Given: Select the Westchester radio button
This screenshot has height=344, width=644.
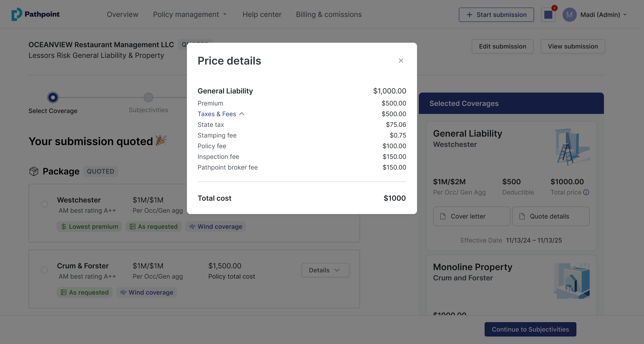Looking at the screenshot, I should (45, 204).
